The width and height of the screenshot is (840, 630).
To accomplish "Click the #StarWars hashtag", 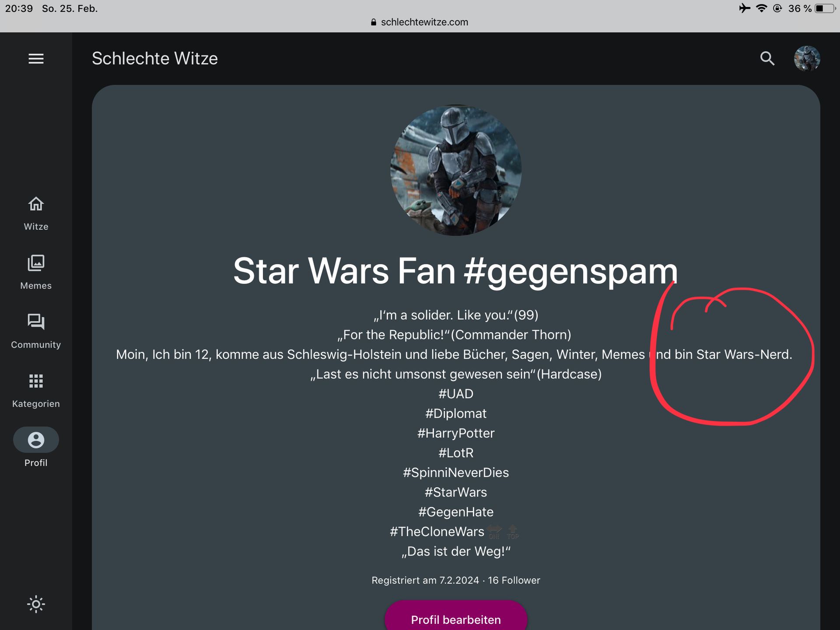I will click(456, 492).
